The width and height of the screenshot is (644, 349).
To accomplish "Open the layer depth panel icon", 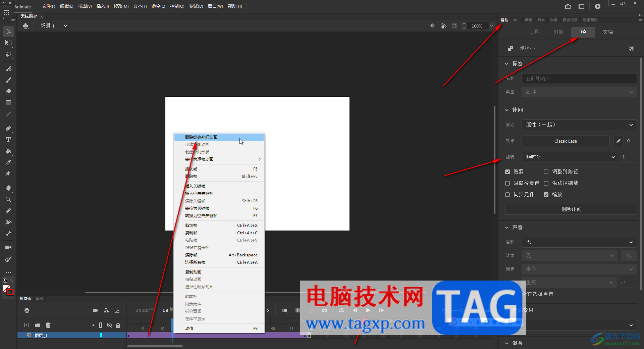I will (x=117, y=310).
